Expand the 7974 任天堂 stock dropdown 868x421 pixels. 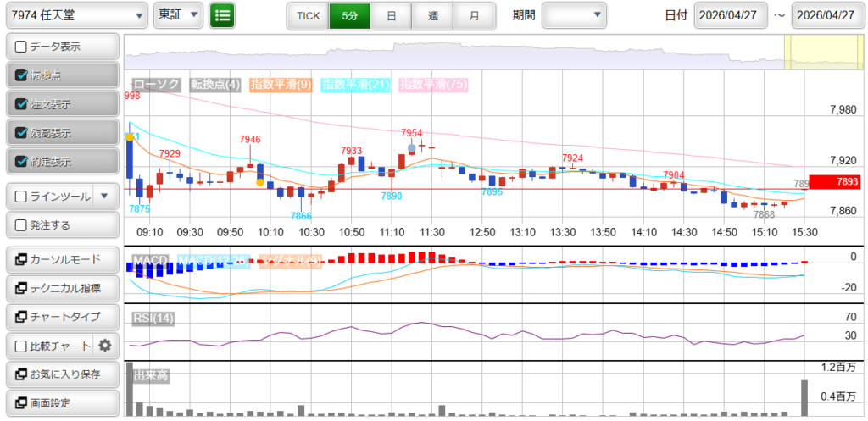coord(77,15)
